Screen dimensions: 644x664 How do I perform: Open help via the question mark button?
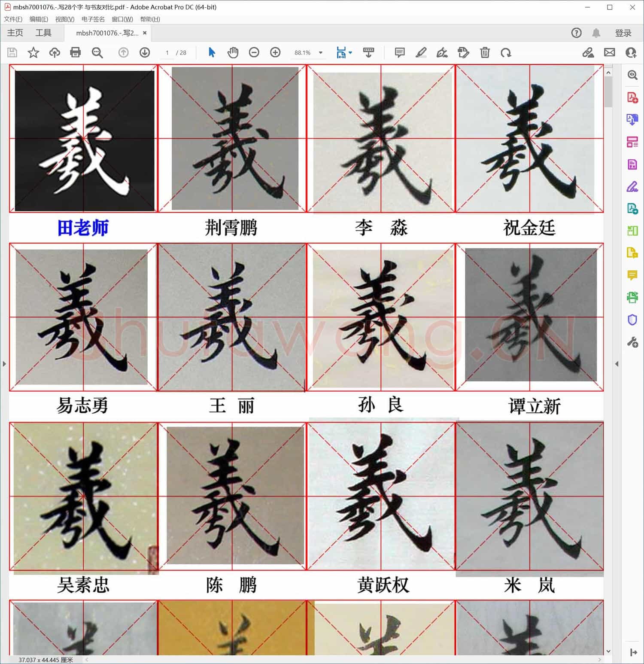tap(576, 33)
